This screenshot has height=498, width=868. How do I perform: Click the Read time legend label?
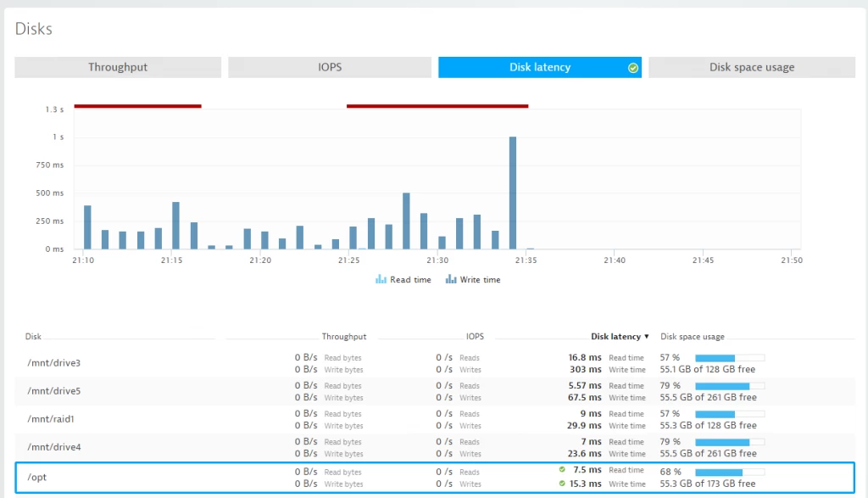(410, 280)
